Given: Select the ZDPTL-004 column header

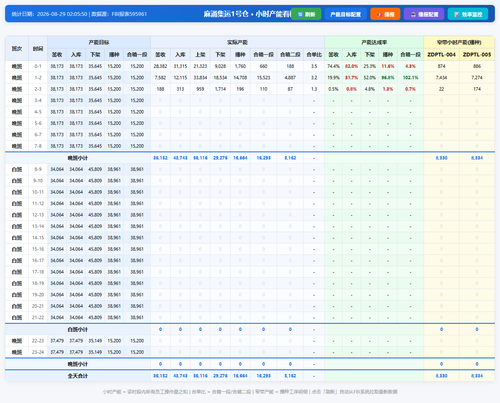Looking at the screenshot, I should coord(441,54).
